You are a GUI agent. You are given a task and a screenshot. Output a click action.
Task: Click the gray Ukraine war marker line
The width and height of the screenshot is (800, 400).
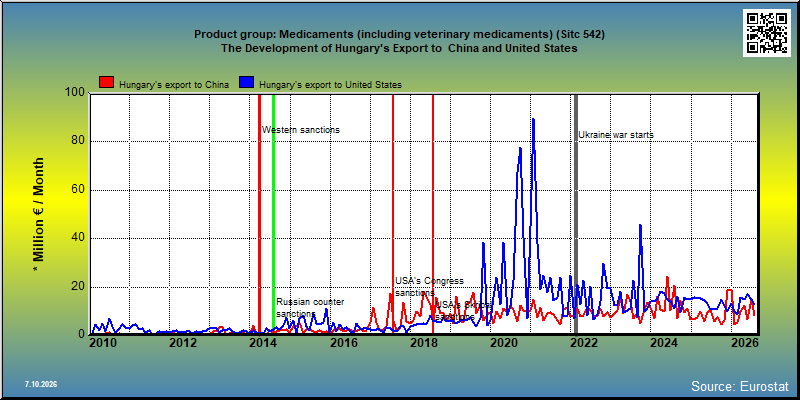(x=576, y=214)
